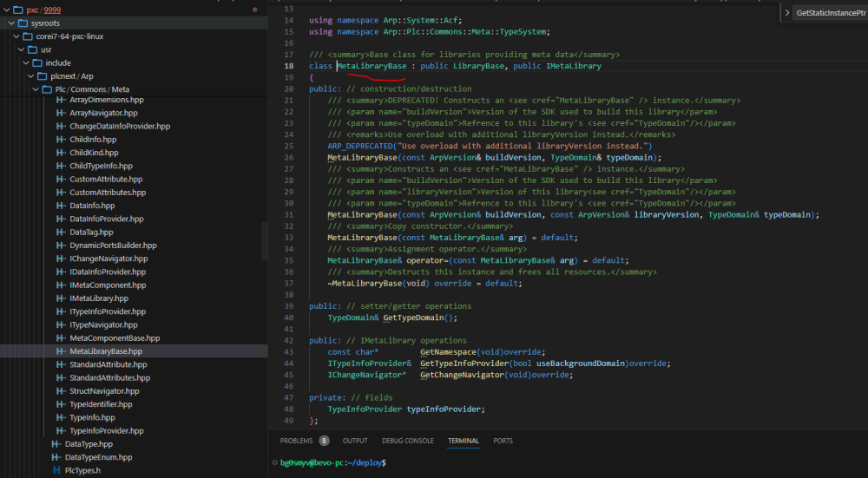Click the ArrayDimensions.hpp file icon
The width and height of the screenshot is (868, 478).
(x=61, y=100)
